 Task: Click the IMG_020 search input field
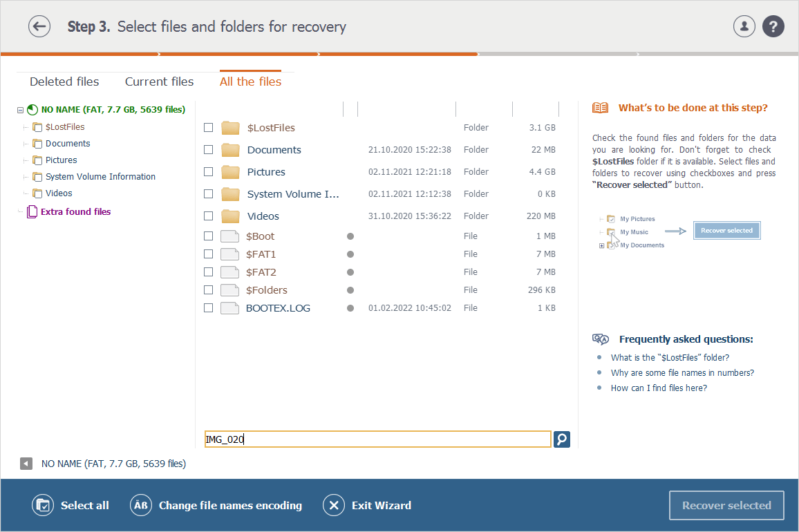pos(377,439)
